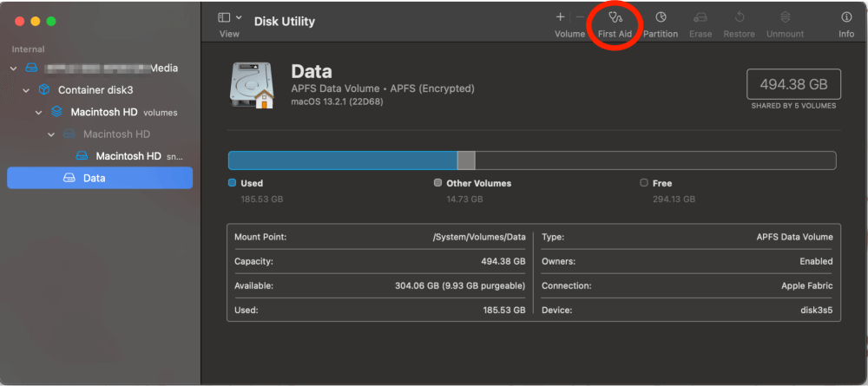
Task: Click the 494.38 GB capacity box
Action: point(793,85)
